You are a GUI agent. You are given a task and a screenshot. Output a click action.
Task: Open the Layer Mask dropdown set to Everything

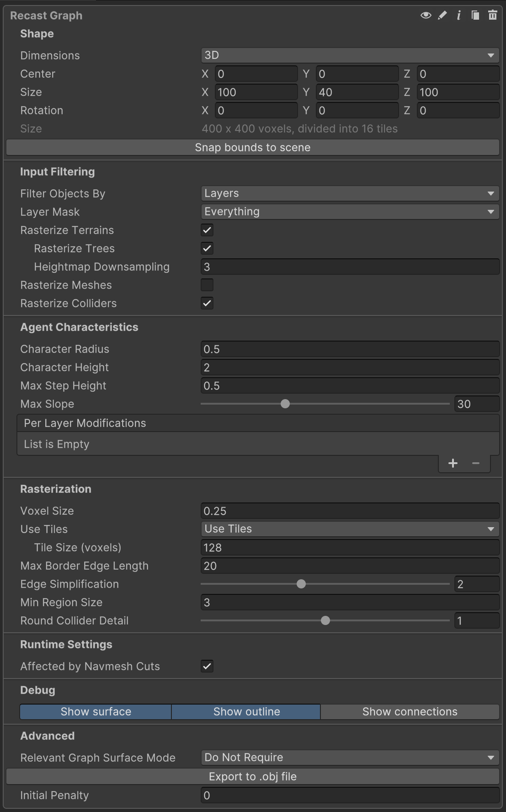coord(350,212)
